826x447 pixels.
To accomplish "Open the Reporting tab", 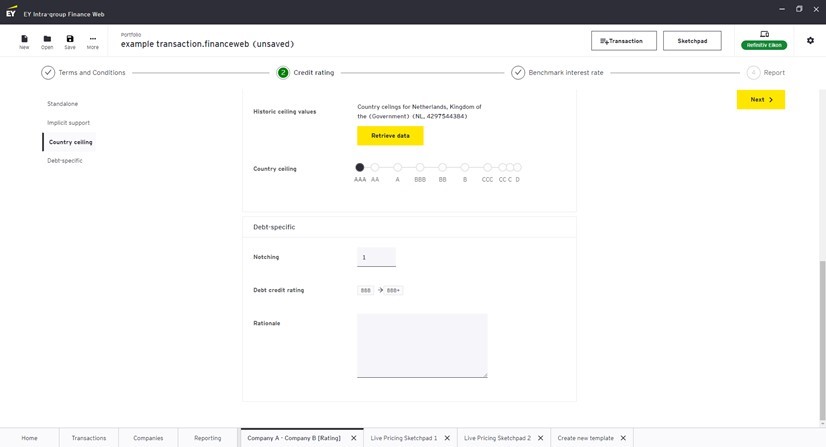I will 208,438.
